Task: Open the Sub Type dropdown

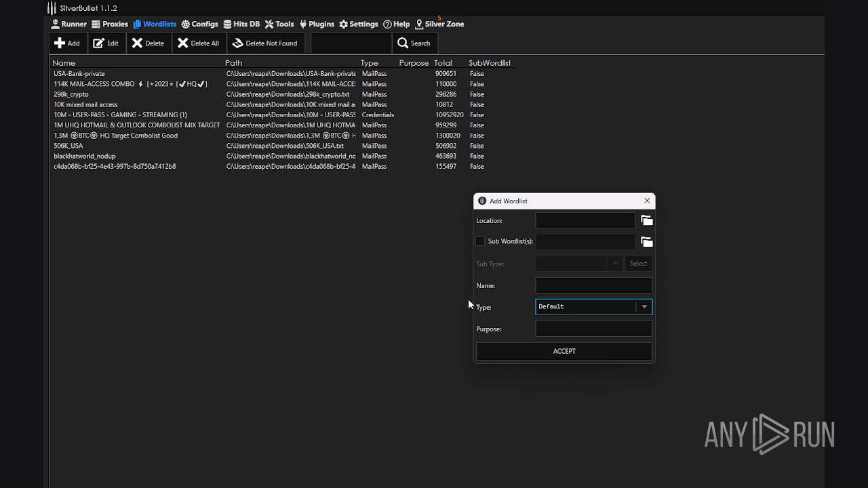Action: [578, 264]
